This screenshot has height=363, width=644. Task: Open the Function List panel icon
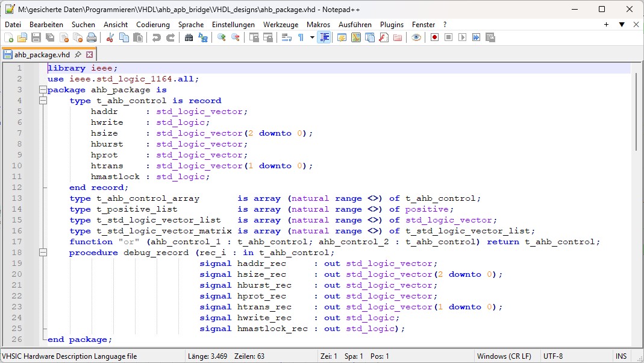click(383, 37)
